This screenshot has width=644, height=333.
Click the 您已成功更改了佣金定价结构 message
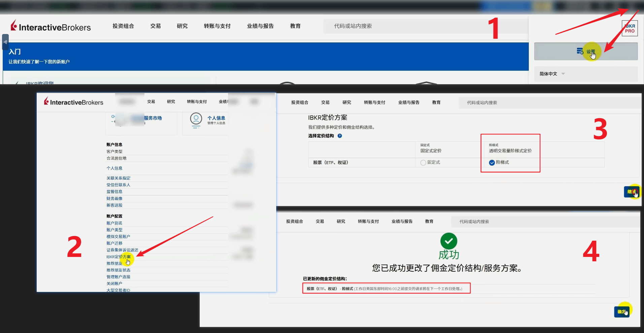click(447, 268)
